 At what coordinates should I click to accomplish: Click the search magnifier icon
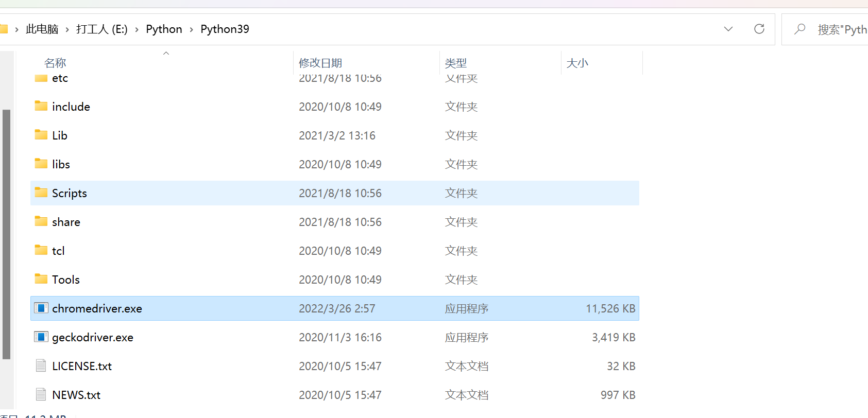(x=799, y=29)
